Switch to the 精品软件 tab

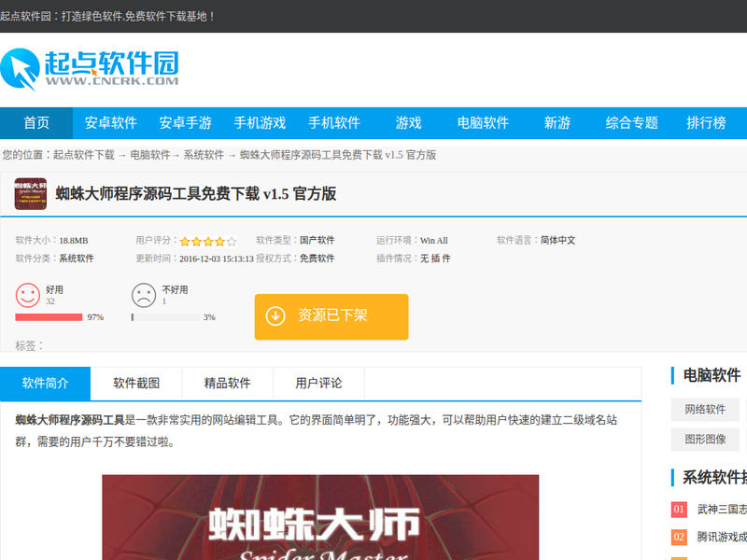click(227, 384)
